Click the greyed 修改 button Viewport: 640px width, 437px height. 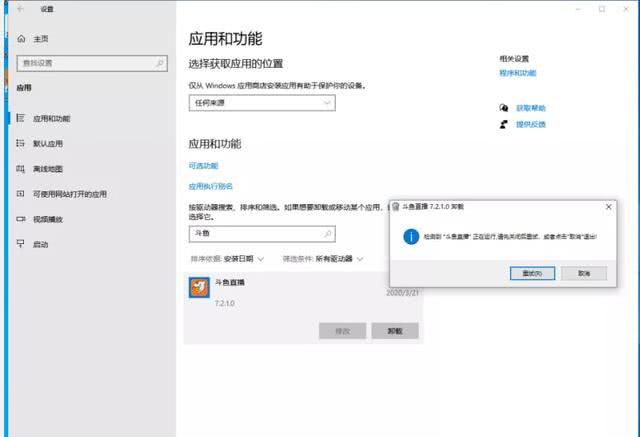tap(342, 331)
